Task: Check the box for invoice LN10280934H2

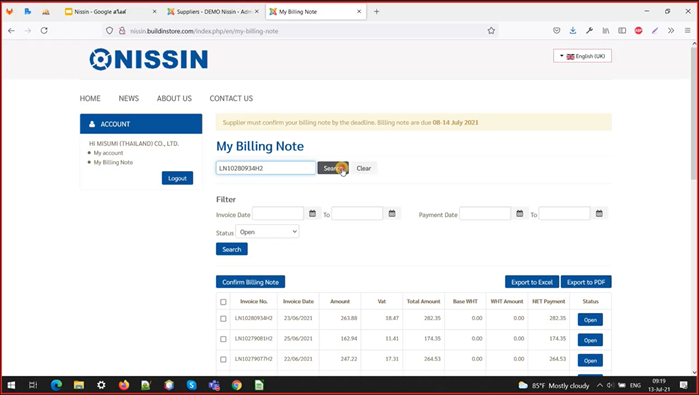Action: 223,319
